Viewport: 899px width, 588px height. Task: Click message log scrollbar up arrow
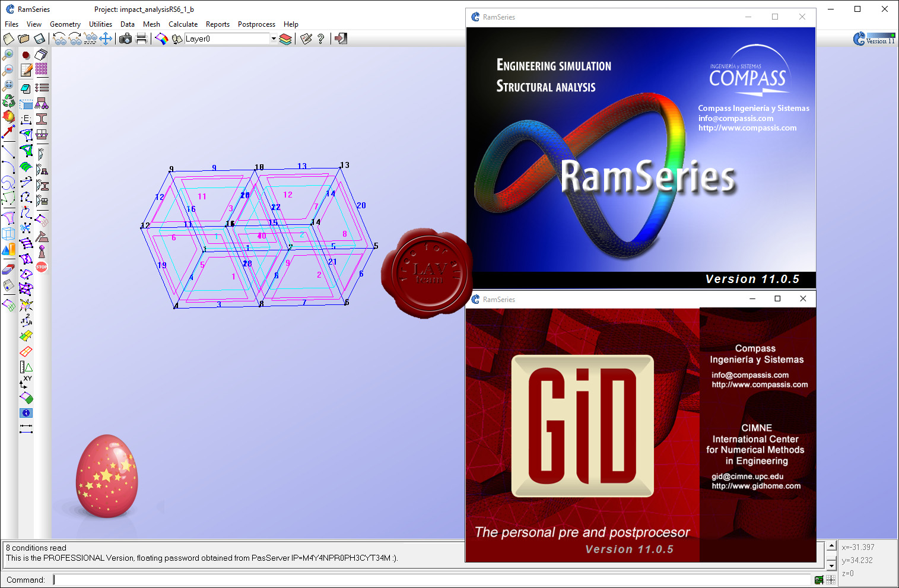831,546
